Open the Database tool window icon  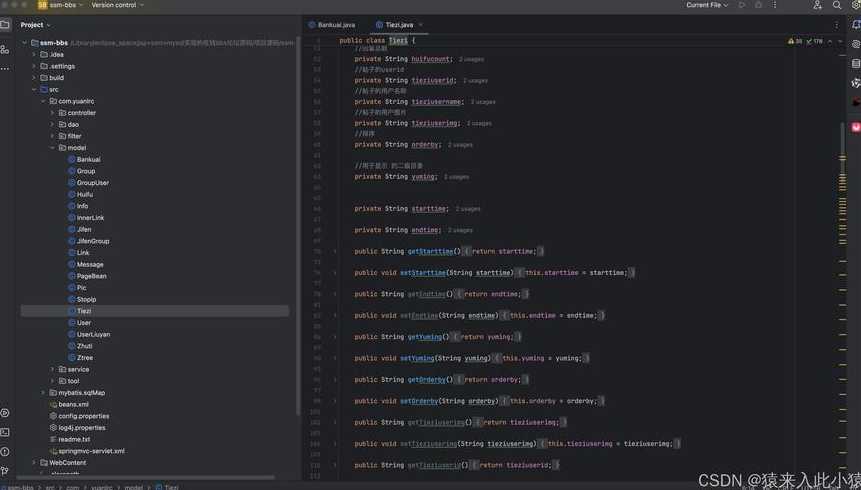click(x=856, y=64)
